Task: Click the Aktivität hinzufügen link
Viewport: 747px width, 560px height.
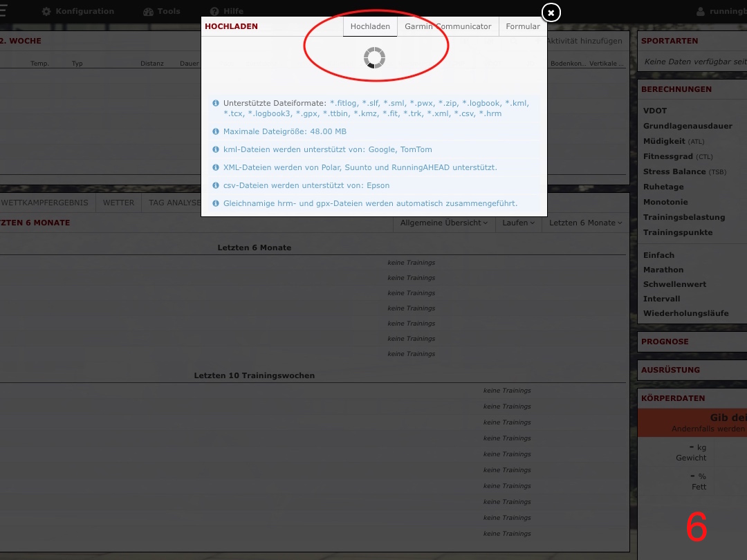Action: (584, 41)
